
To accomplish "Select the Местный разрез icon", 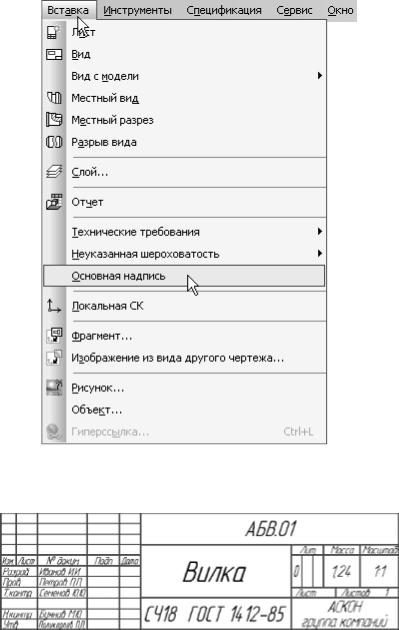I will coord(54,120).
